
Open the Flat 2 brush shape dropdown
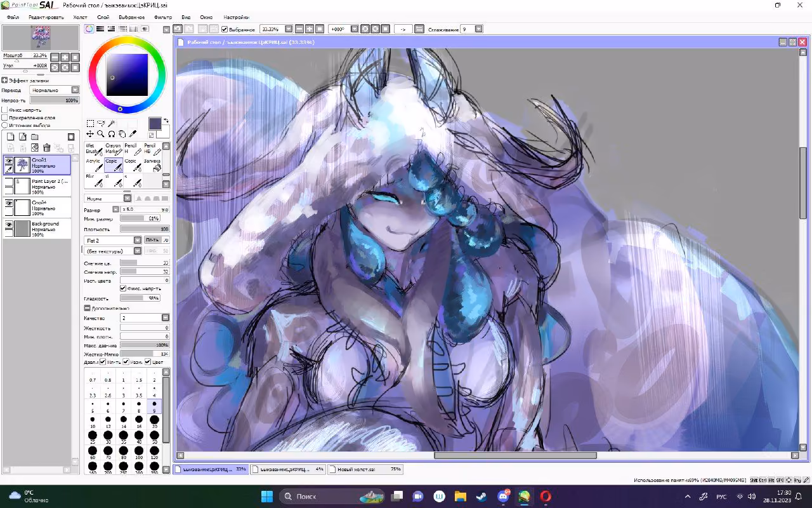(x=138, y=241)
